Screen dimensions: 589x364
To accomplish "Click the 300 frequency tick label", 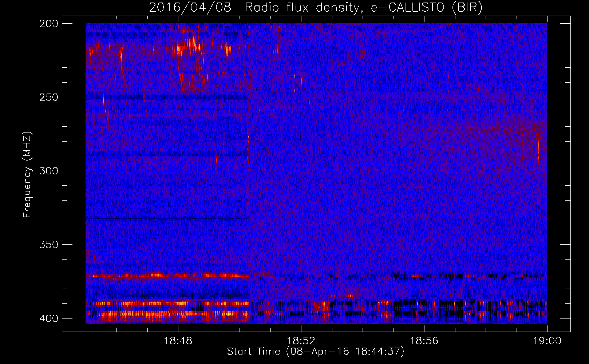I will (x=48, y=171).
